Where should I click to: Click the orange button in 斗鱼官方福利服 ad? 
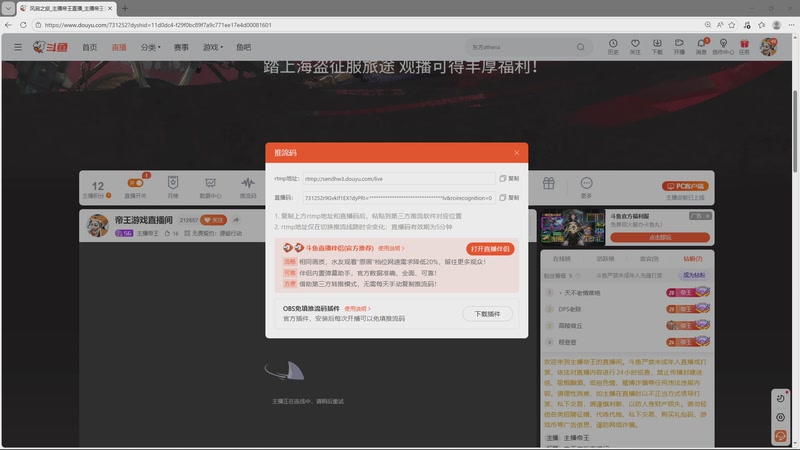(660, 237)
